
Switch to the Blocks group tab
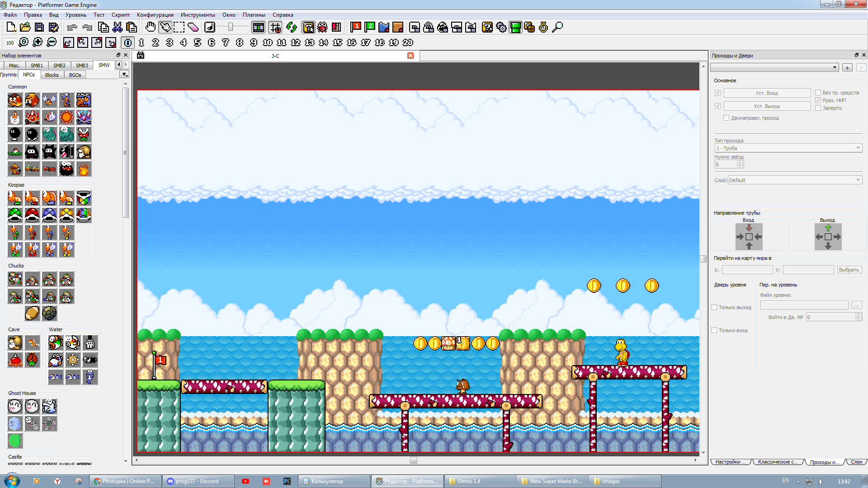coord(52,75)
